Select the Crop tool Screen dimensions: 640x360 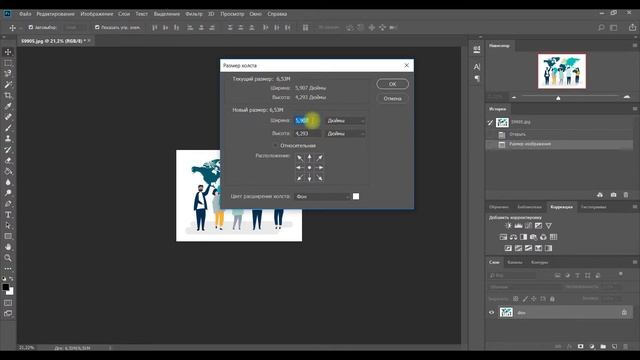pyautogui.click(x=8, y=95)
